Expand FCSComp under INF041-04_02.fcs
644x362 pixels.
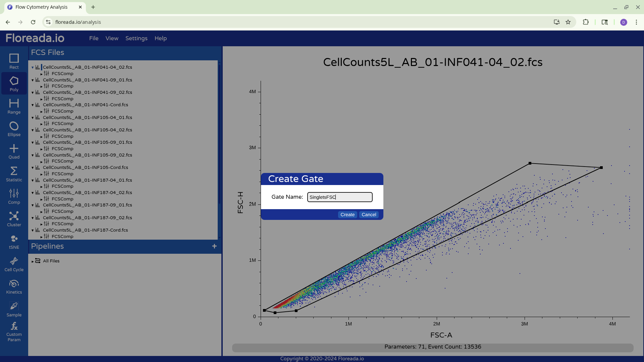pyautogui.click(x=41, y=74)
